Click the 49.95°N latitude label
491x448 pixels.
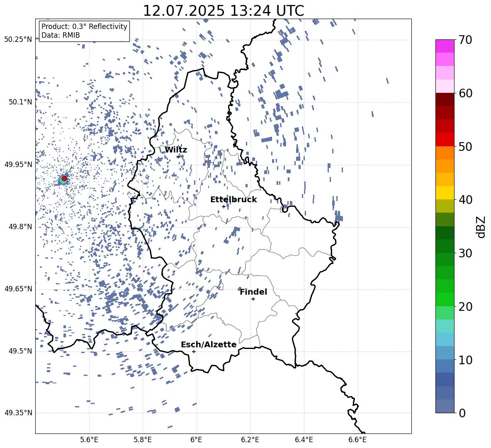[18, 164]
